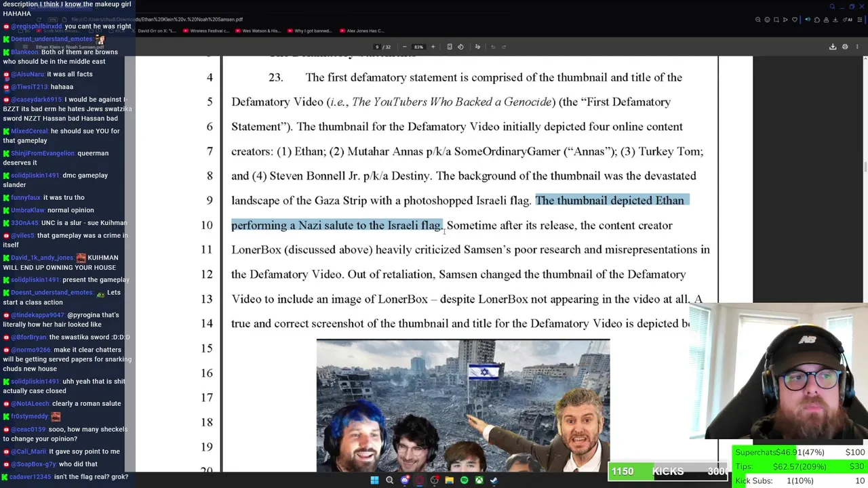Open File Explorer from the taskbar

point(449,480)
